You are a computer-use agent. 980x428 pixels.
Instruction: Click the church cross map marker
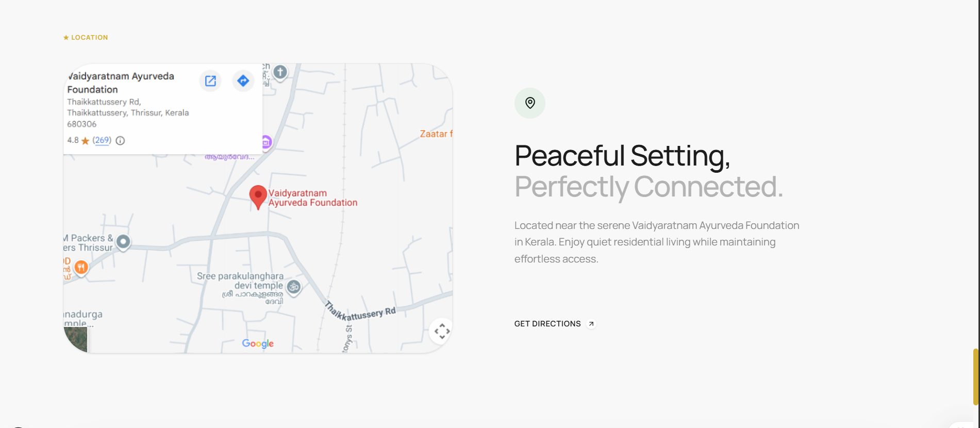(280, 73)
